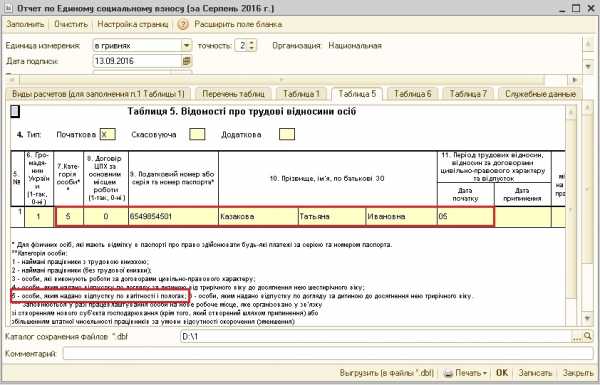Image resolution: width=600 pixels, height=385 pixels.
Task: Click the down arrow of the table scrollbar
Action: click(588, 318)
